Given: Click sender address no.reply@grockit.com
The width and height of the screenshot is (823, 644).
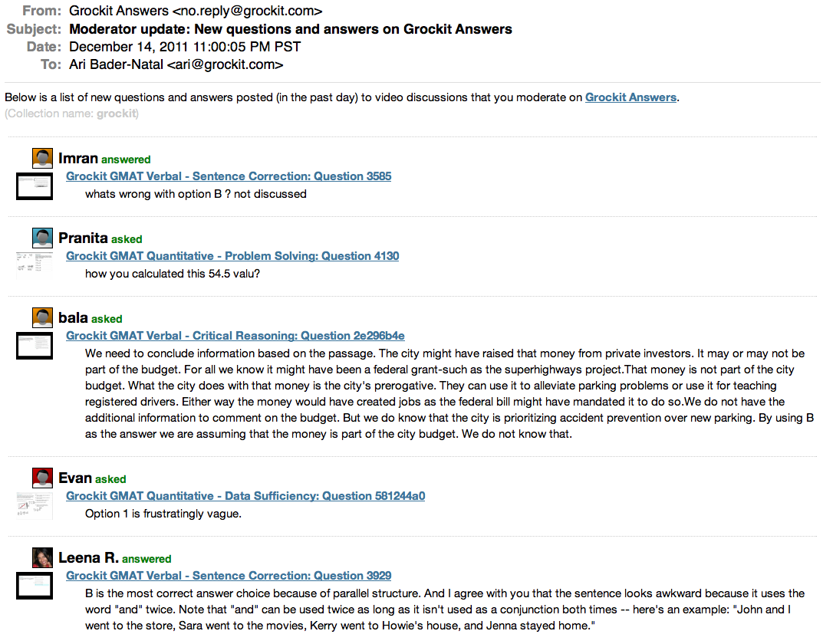Looking at the screenshot, I should (x=251, y=11).
